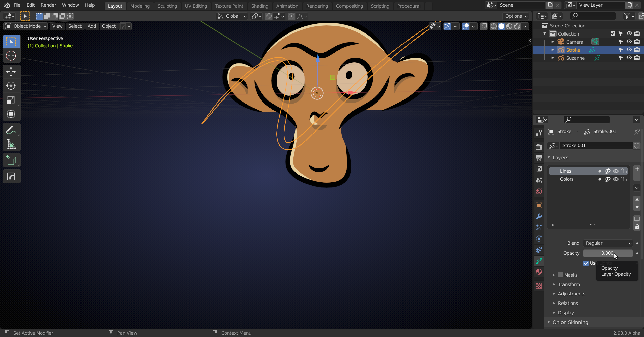This screenshot has width=644, height=337.
Task: Open the viewport Add menu
Action: pyautogui.click(x=92, y=26)
